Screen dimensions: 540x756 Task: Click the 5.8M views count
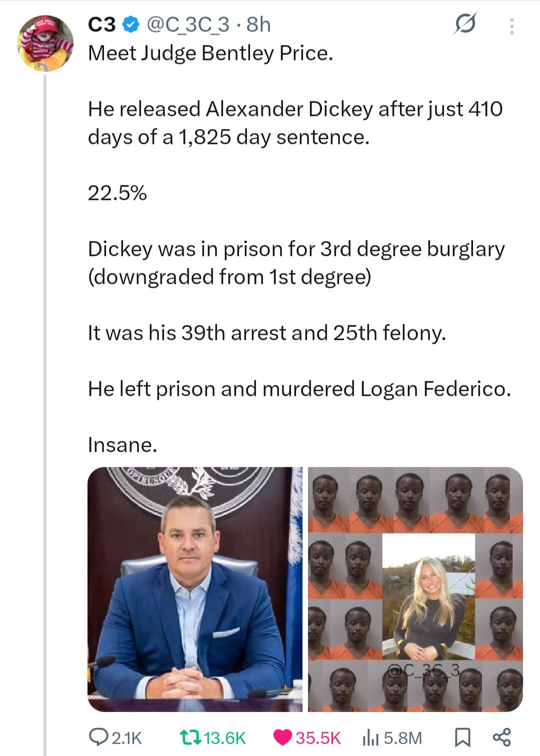403,738
